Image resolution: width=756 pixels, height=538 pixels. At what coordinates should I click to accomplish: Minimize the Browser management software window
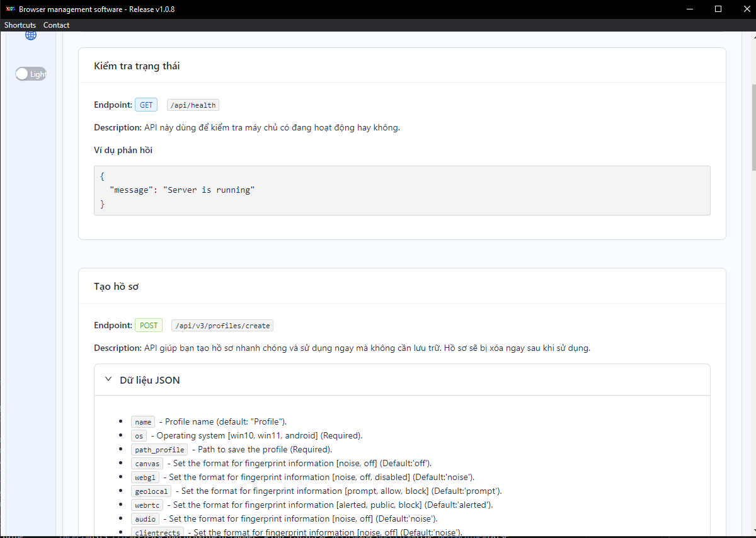click(x=689, y=9)
